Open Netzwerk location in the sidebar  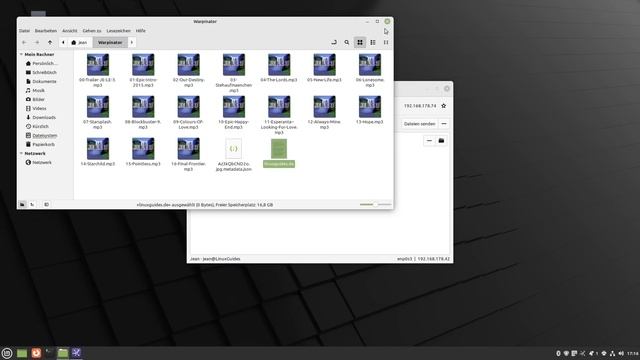click(38, 162)
